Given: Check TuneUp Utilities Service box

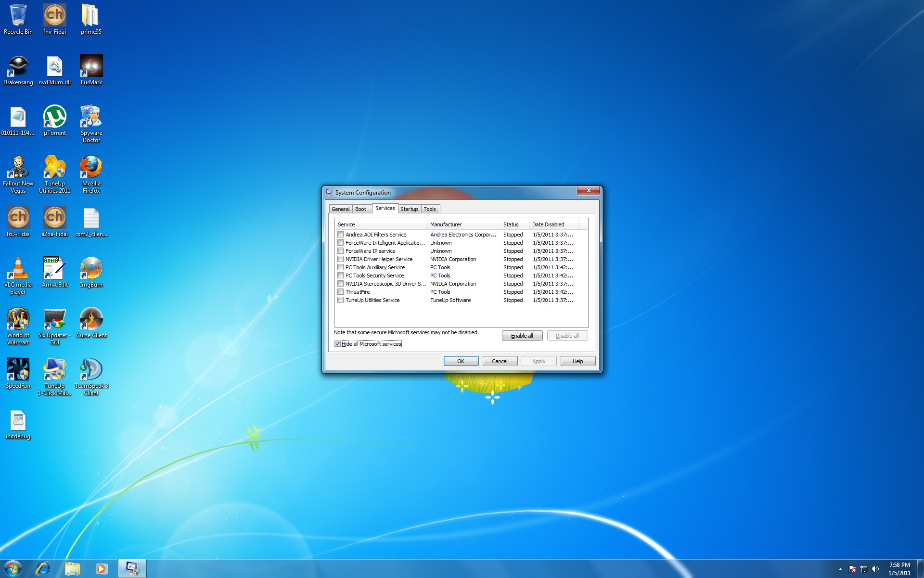Looking at the screenshot, I should pyautogui.click(x=341, y=300).
